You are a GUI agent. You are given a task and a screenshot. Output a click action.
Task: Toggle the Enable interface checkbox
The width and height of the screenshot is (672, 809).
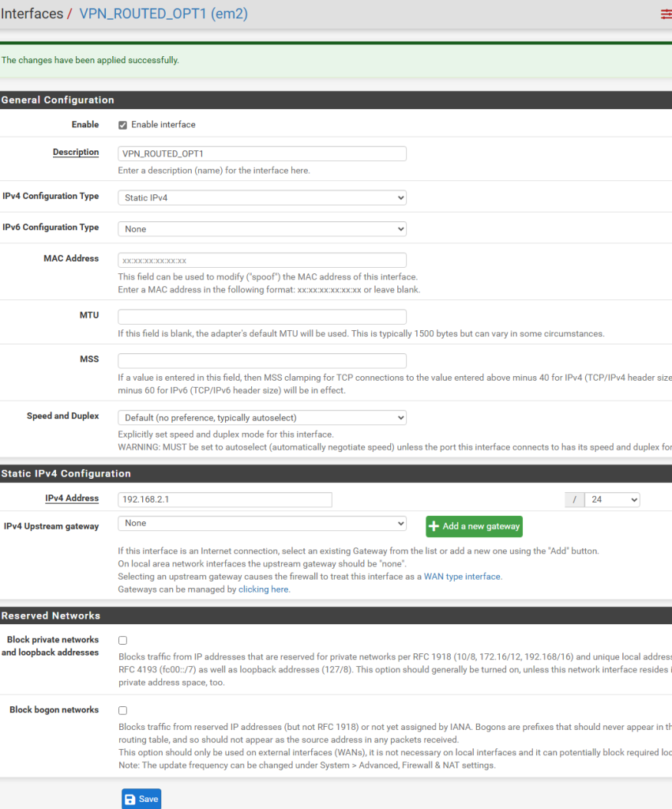tap(122, 125)
